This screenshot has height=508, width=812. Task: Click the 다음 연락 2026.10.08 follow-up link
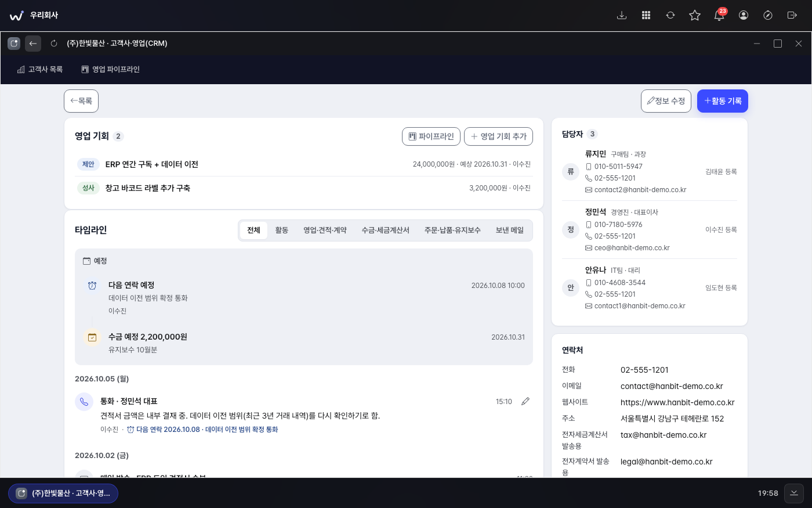click(x=202, y=430)
